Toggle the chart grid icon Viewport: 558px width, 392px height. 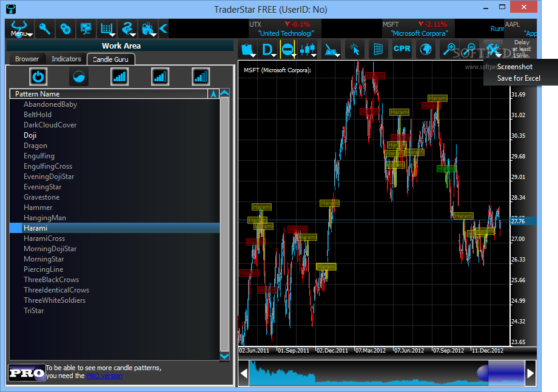378,49
